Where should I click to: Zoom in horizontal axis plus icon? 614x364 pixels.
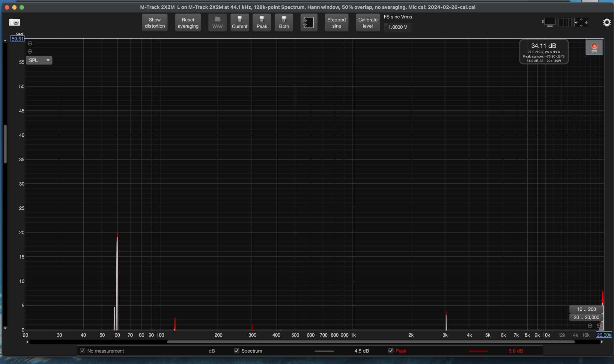pyautogui.click(x=598, y=326)
